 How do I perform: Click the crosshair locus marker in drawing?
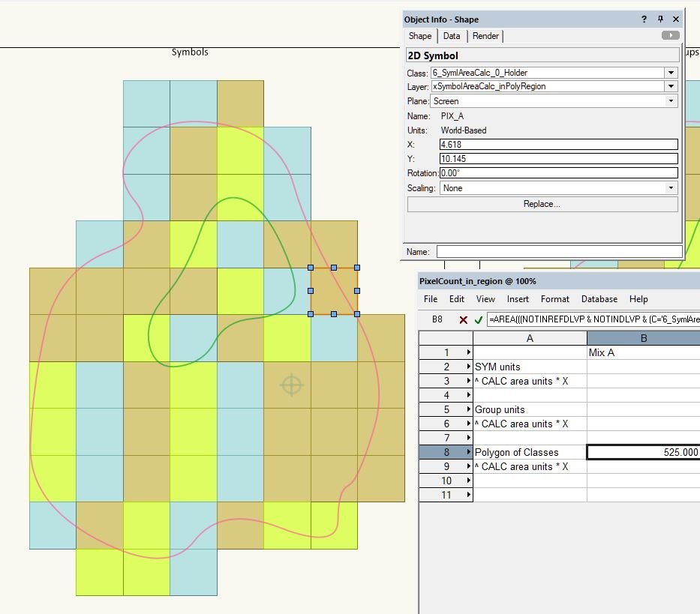pos(291,385)
